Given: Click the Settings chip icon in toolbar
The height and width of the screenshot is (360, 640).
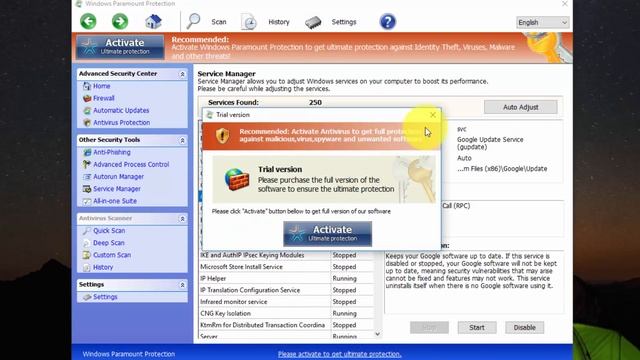Looking at the screenshot, I should click(x=313, y=22).
